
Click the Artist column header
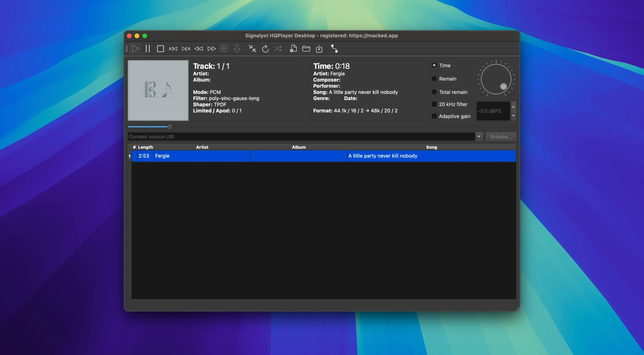(202, 147)
